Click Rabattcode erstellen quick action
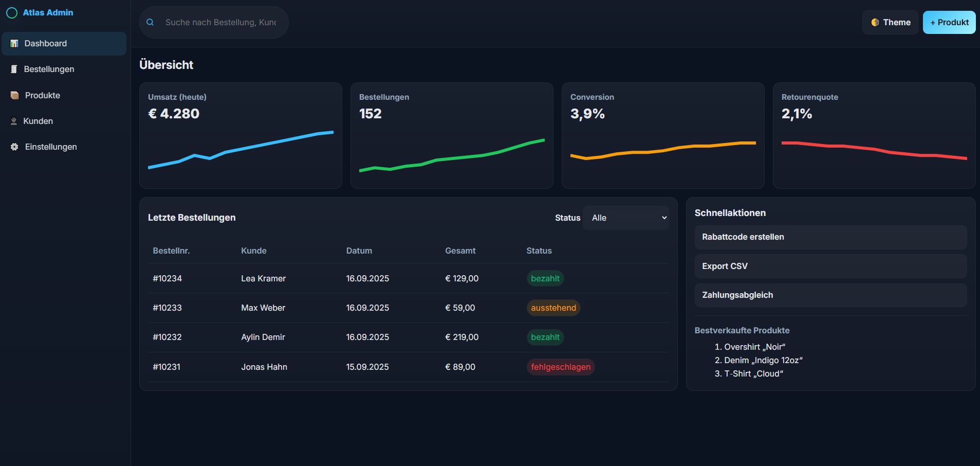980x466 pixels. pos(830,237)
